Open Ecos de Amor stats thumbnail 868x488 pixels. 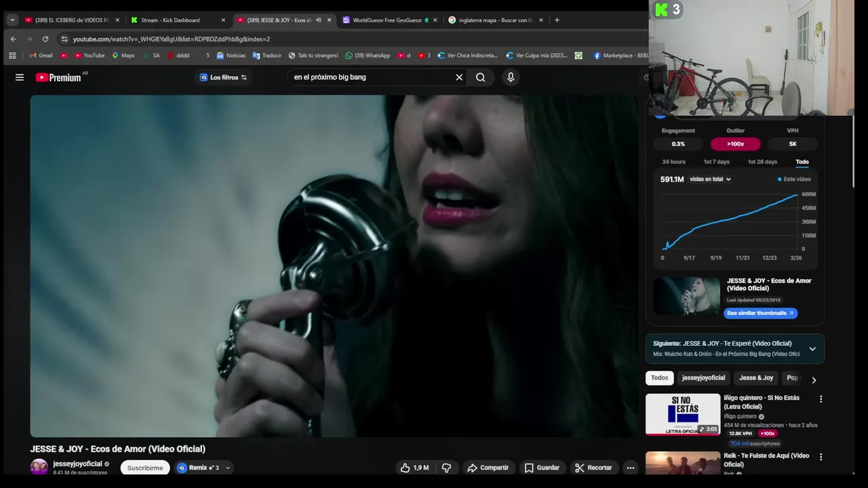(x=686, y=296)
